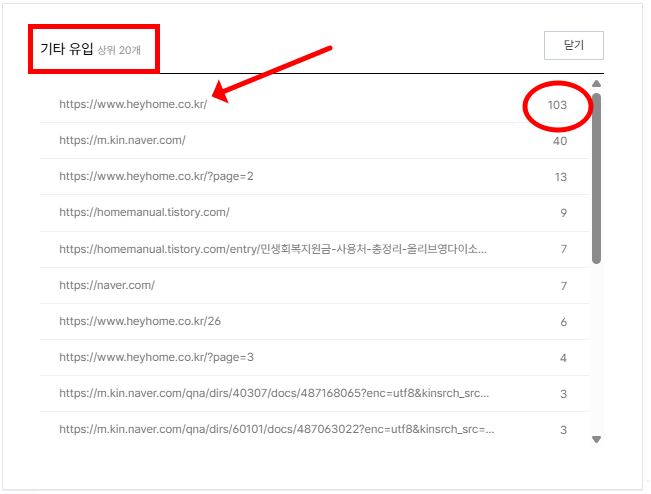Image resolution: width=651 pixels, height=494 pixels.
Task: Open the heyhome.co.kr/26 row
Action: [314, 321]
